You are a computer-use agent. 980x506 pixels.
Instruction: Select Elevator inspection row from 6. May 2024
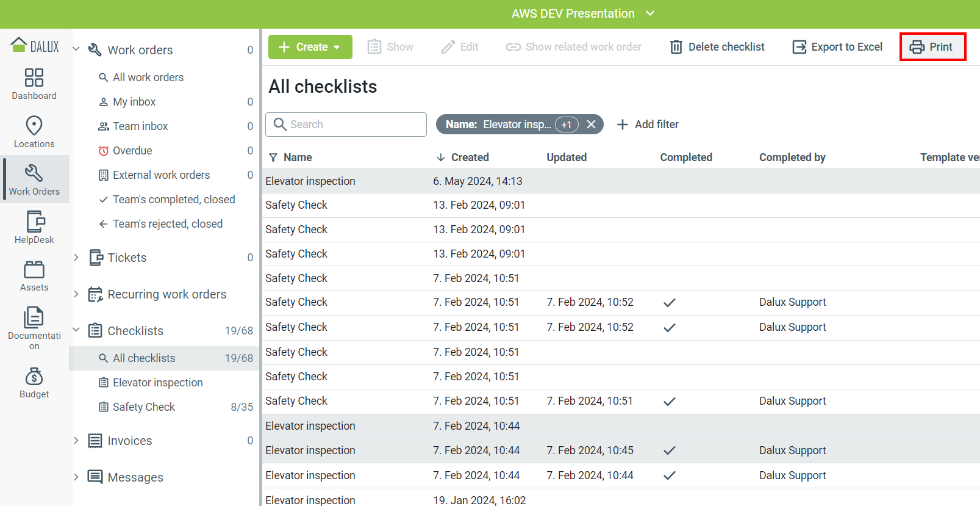[621, 181]
